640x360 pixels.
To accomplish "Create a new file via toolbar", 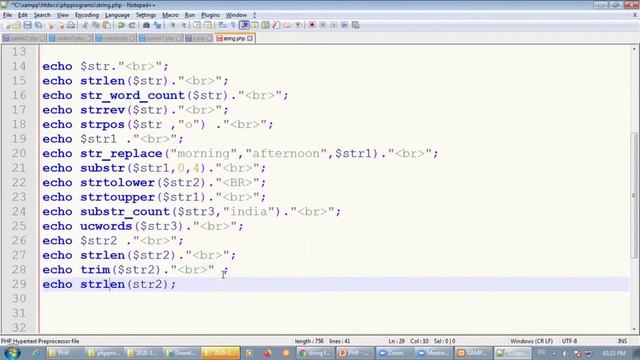I will [x=7, y=25].
